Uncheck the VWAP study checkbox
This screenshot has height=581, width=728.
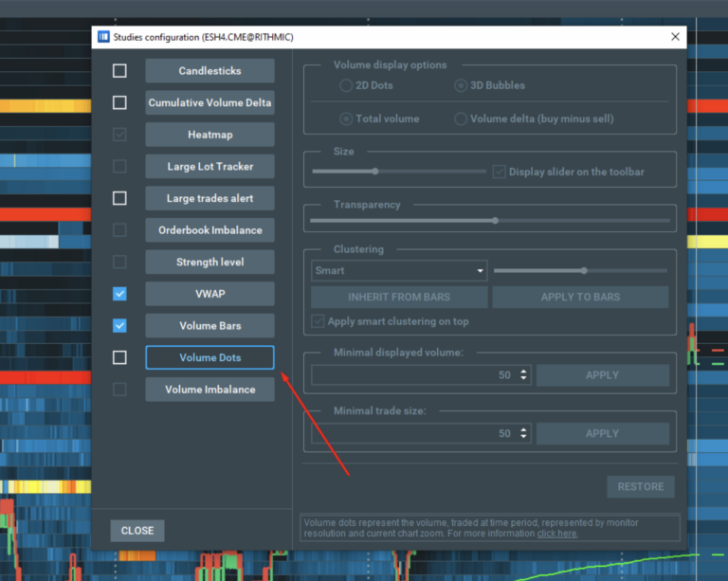119,294
